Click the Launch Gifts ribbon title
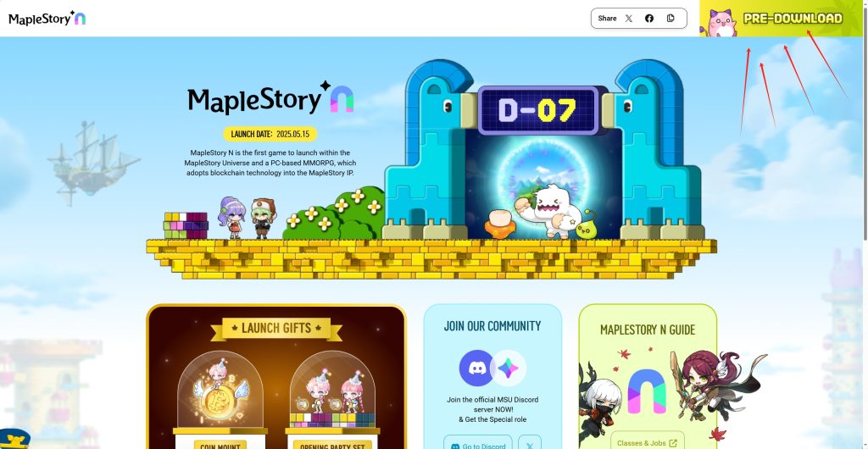Viewport: 868px width, 449px height. click(x=276, y=329)
